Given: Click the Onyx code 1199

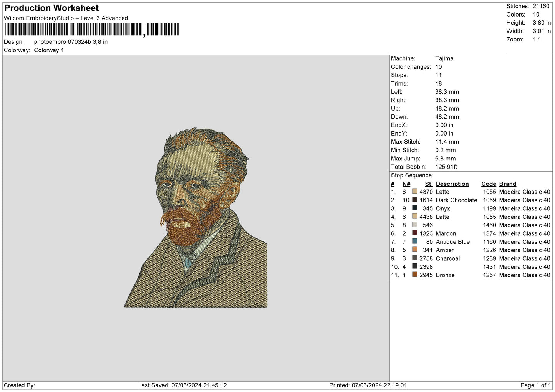Looking at the screenshot, I should click(489, 208).
